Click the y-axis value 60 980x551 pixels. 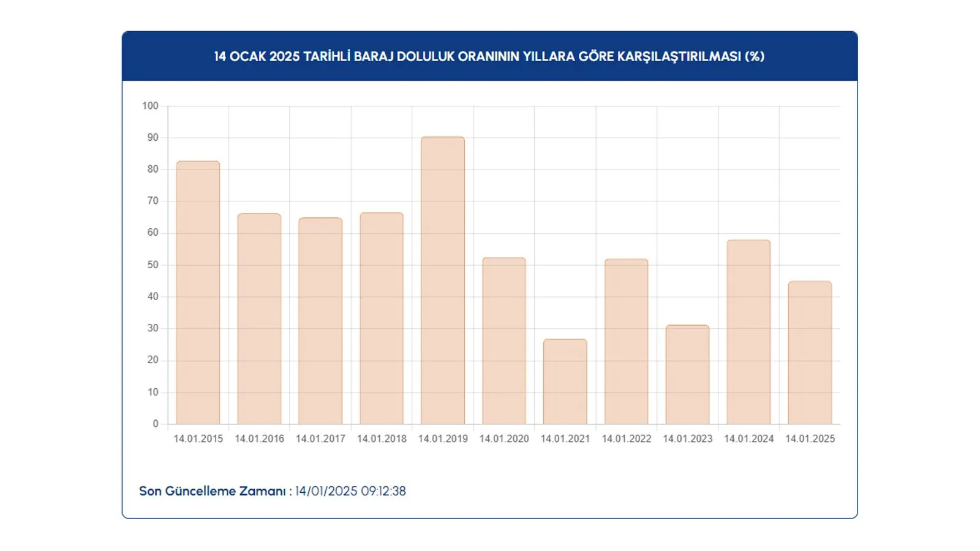coord(153,233)
